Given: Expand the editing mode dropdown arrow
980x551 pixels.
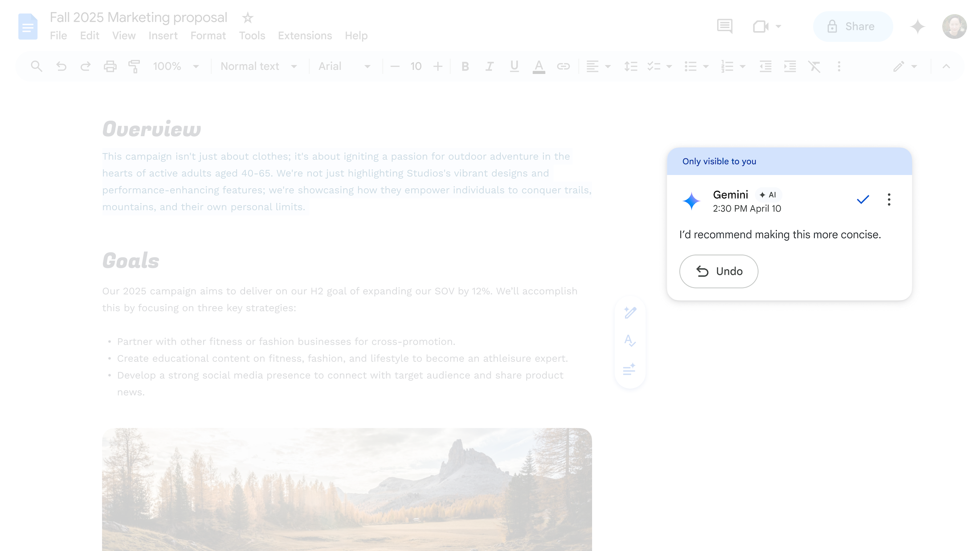Looking at the screenshot, I should coord(914,67).
